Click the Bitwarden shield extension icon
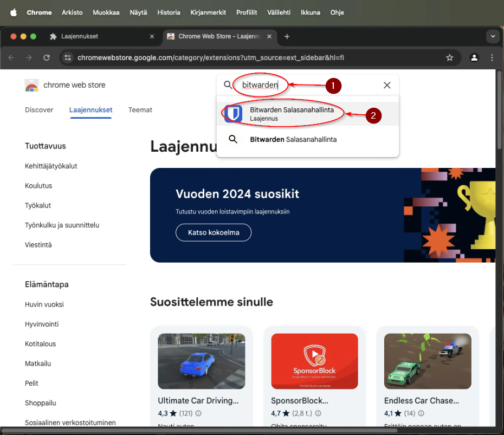Screen dimensions: 504x435 [x=234, y=114]
